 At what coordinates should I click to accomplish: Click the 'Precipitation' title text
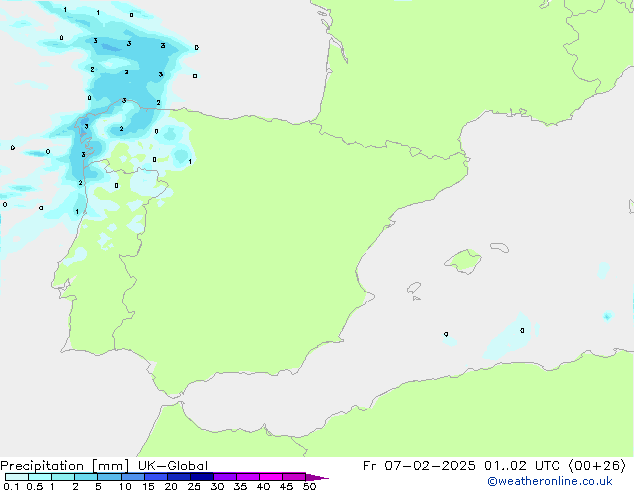point(42,466)
